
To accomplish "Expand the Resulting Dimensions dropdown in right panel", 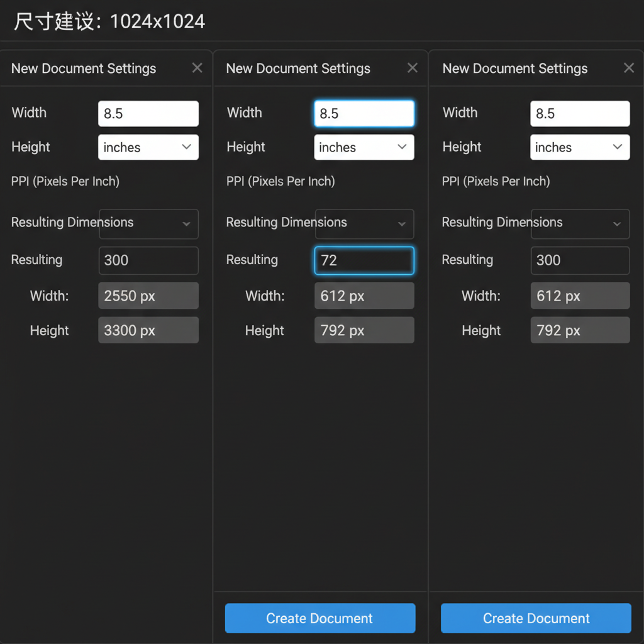I will [580, 224].
